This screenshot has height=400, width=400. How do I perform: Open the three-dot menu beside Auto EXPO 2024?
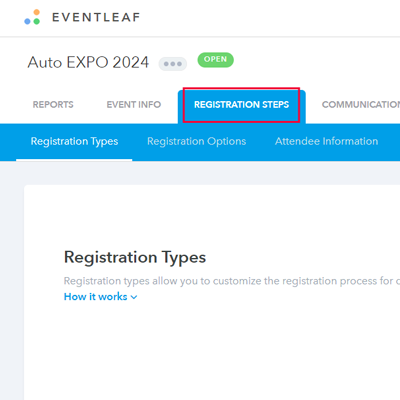coord(173,64)
